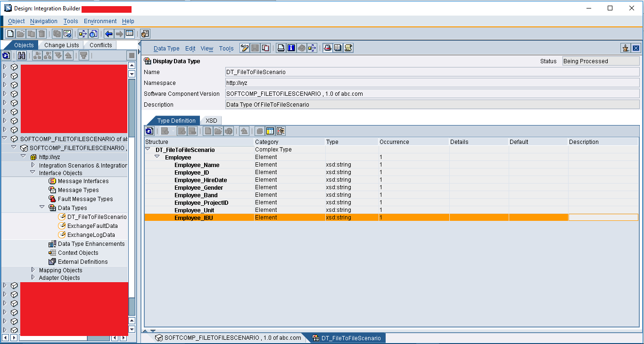Viewport: 644px width, 344px height.
Task: Create a new object with the first toolbar icon
Action: coord(10,34)
